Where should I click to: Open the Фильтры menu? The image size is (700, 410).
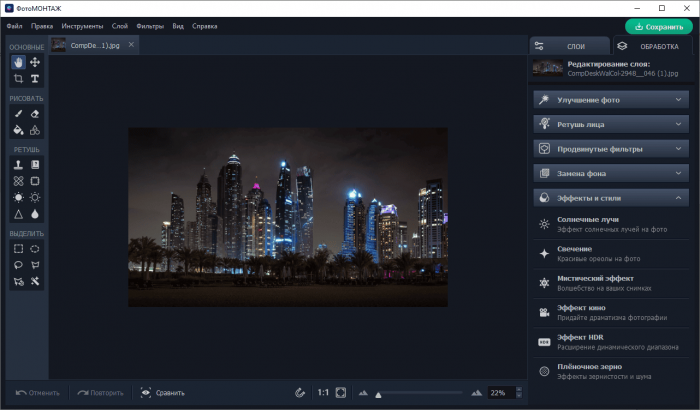[x=150, y=25]
